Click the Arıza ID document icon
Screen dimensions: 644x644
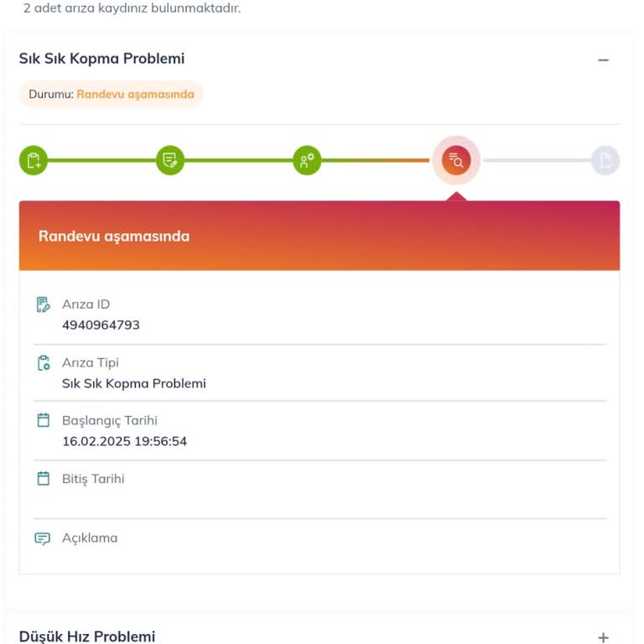(x=43, y=304)
